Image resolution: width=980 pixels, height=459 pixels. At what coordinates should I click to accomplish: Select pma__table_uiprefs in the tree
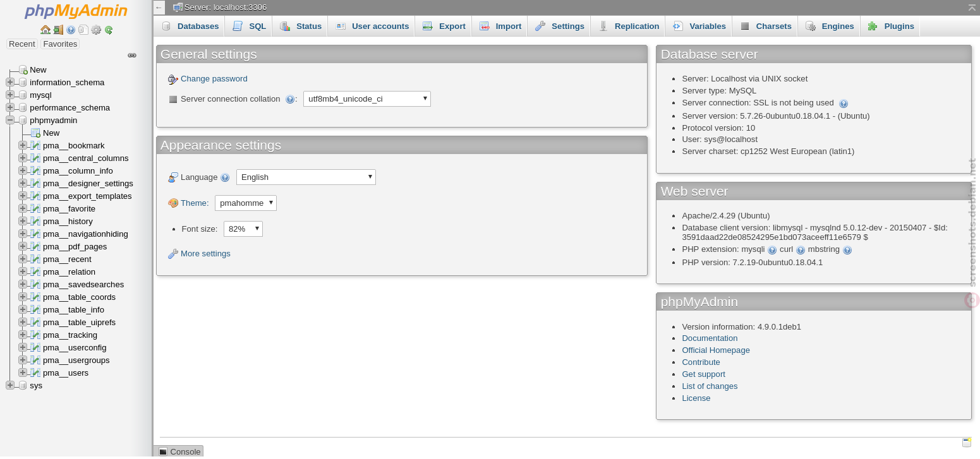[x=79, y=322]
